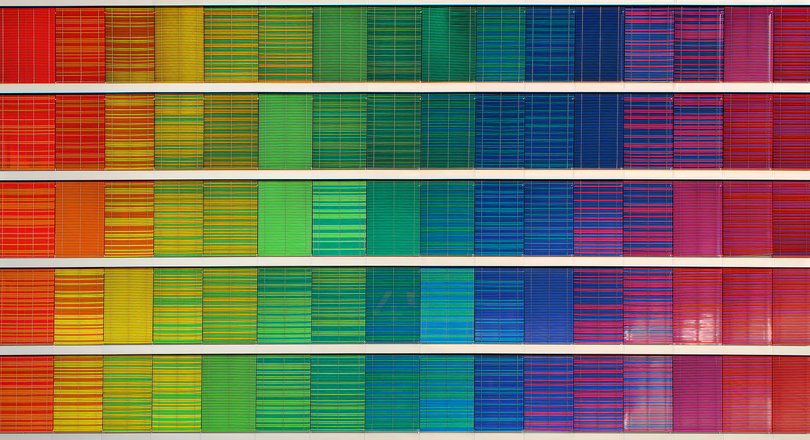This screenshot has width=810, height=440.
Task: Select the bright cyan-blue fourth-row panel
Action: tap(447, 306)
